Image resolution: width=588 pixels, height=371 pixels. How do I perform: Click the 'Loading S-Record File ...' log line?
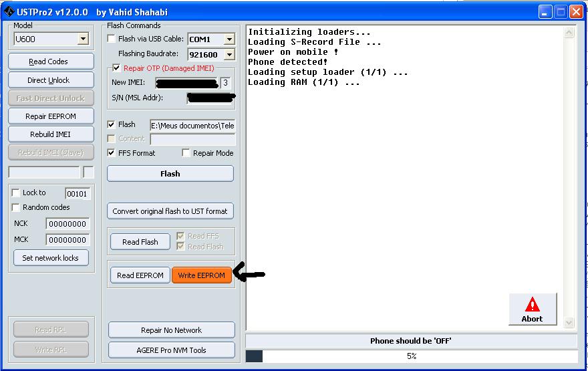(x=314, y=42)
